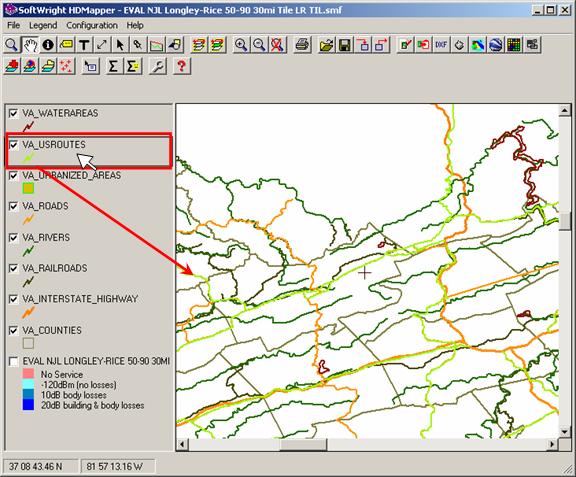Click the zoom in magnifier icon
Screen dimensions: 576x477
(x=241, y=45)
